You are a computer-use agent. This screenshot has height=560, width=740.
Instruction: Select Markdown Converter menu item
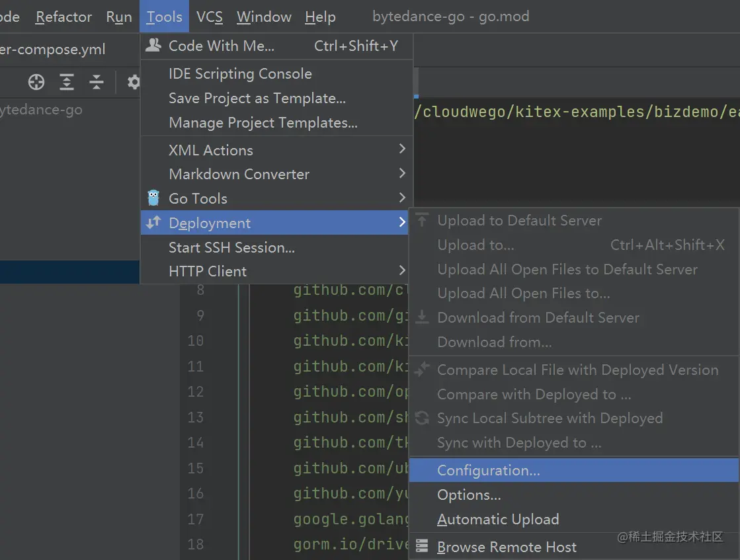(x=276, y=174)
